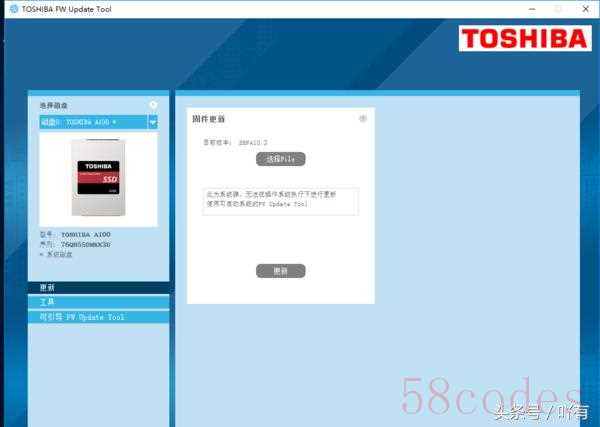
Task: Close the TOSHIBA FW Update Tool window
Action: [585, 9]
